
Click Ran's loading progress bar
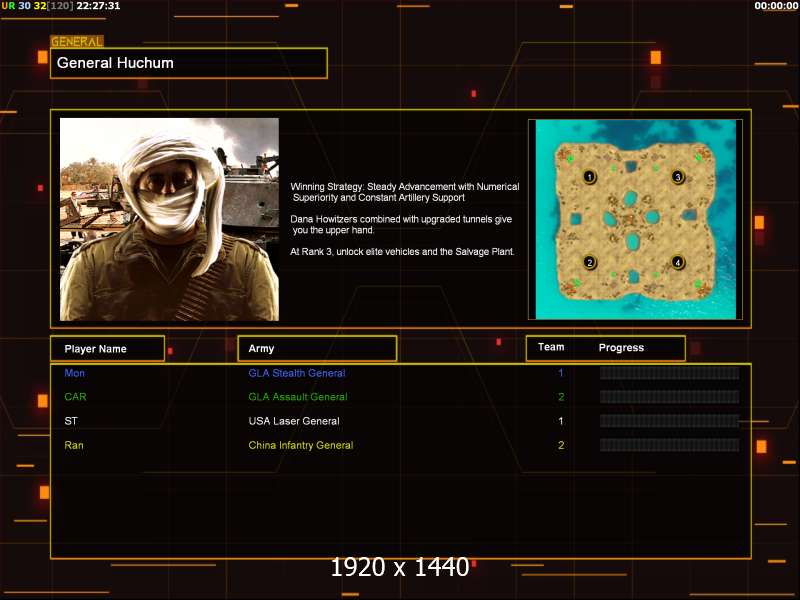[x=669, y=445]
